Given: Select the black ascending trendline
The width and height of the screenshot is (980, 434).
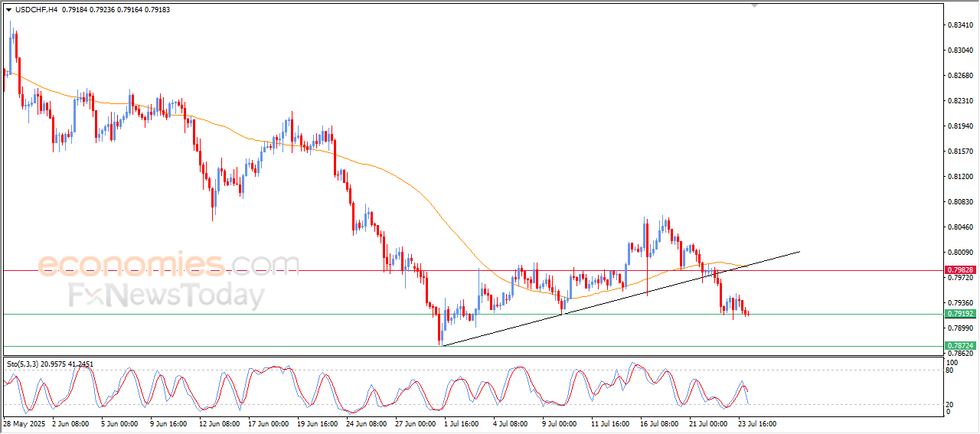Looking at the screenshot, I should (620, 298).
